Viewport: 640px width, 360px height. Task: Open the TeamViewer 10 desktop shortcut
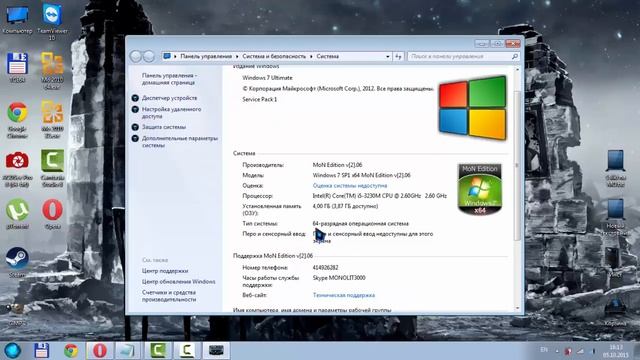[52, 22]
